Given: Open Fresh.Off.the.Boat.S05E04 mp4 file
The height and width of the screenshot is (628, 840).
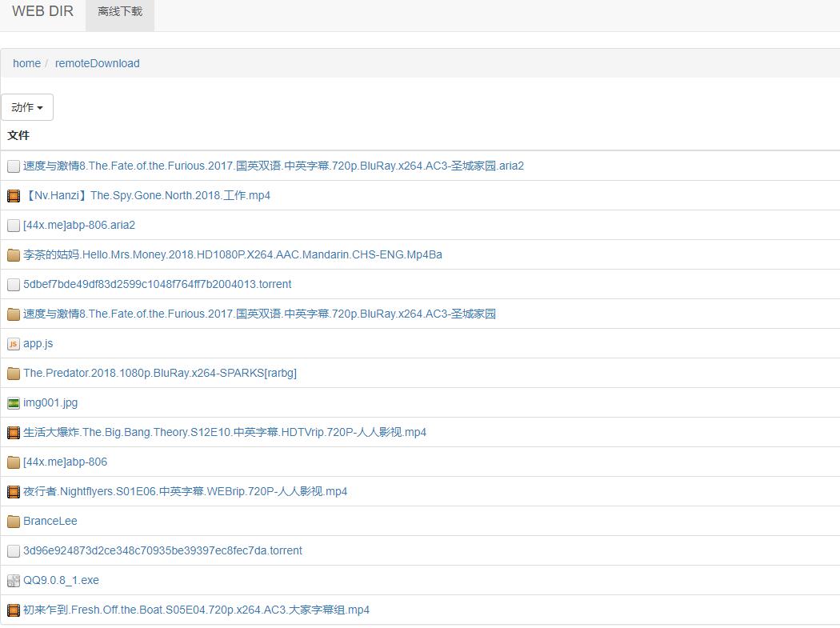Looking at the screenshot, I should pos(196,610).
